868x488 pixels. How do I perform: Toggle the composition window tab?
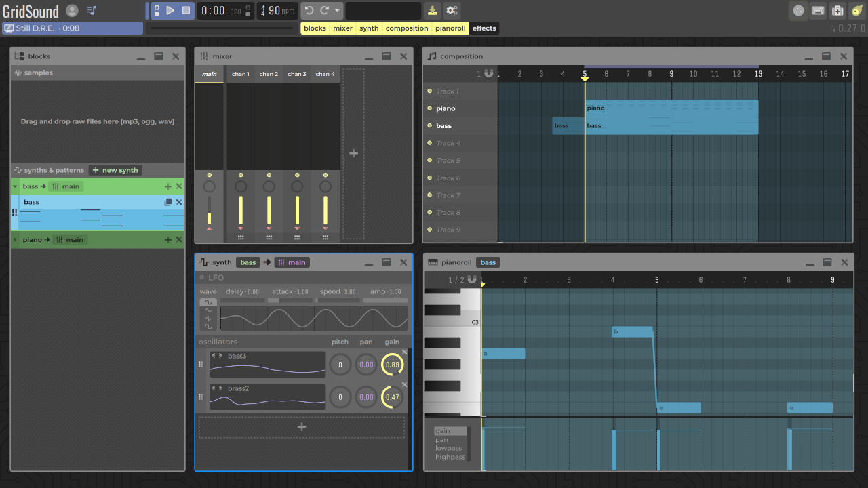click(407, 28)
